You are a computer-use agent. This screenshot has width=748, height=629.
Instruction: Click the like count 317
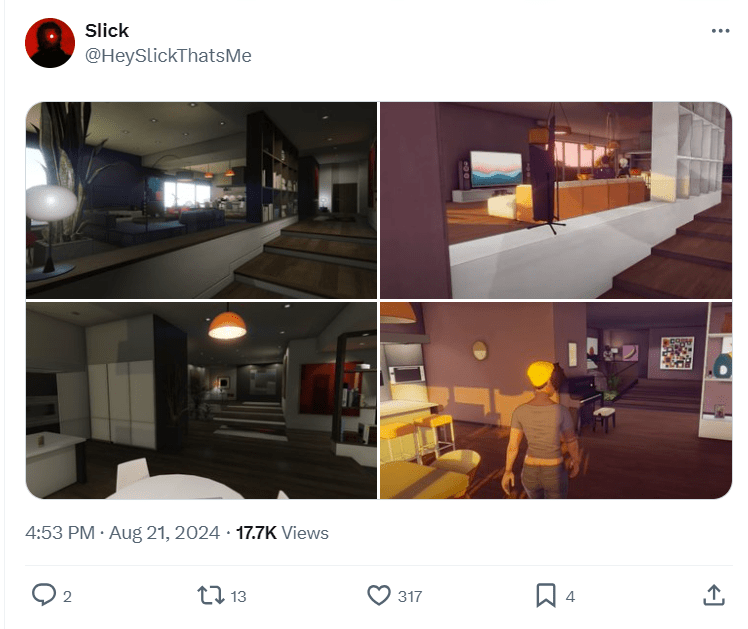click(x=410, y=597)
